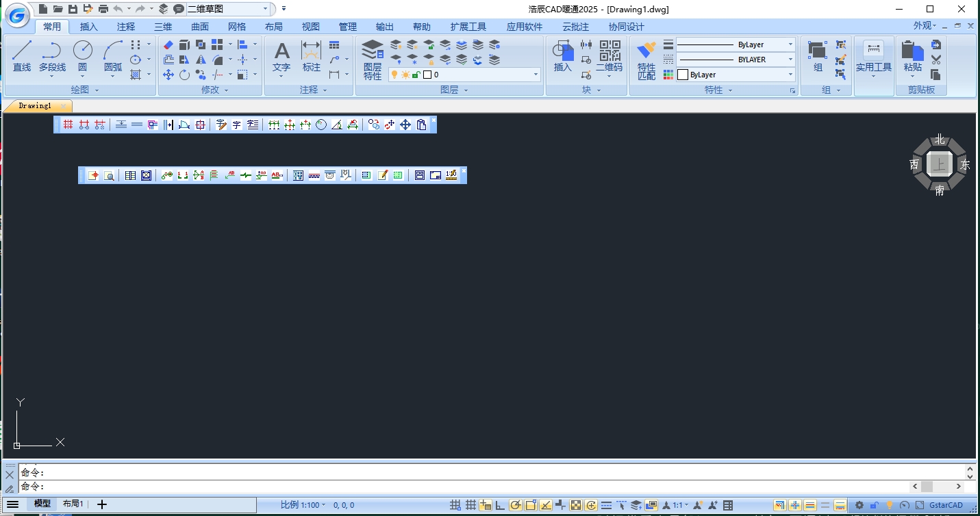Click the ByLayer white color swatch
The image size is (980, 516).
point(683,75)
